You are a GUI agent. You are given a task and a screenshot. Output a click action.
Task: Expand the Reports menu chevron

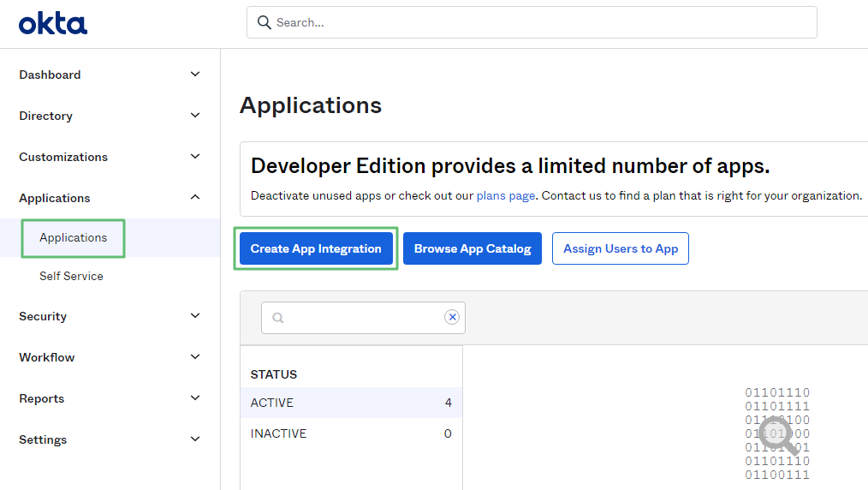(195, 397)
